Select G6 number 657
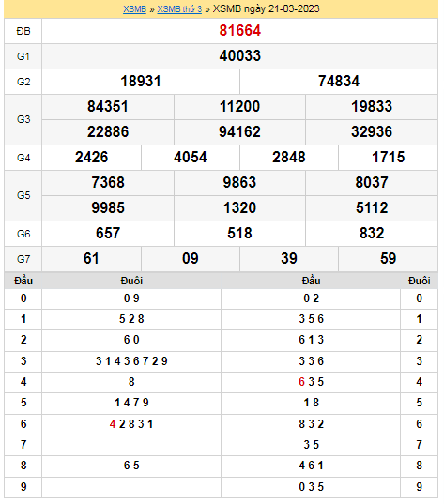 [x=108, y=234]
